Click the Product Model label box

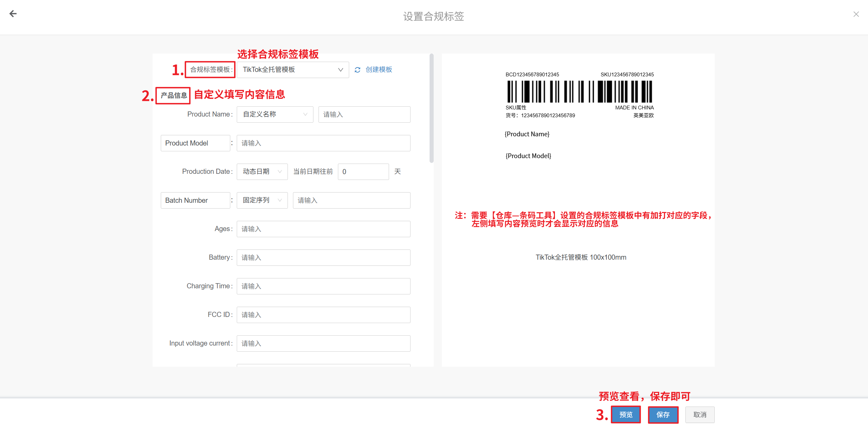(x=195, y=143)
